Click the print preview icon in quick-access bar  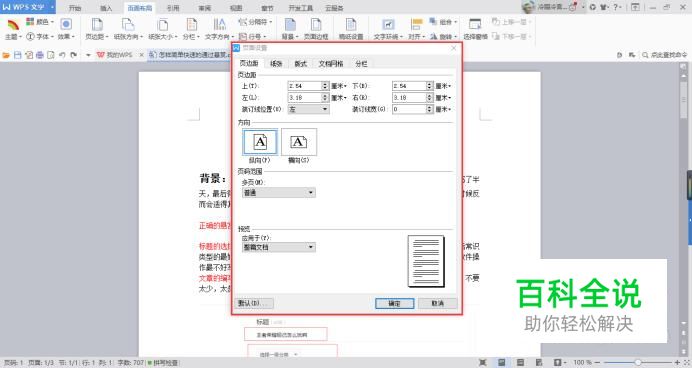coord(51,55)
